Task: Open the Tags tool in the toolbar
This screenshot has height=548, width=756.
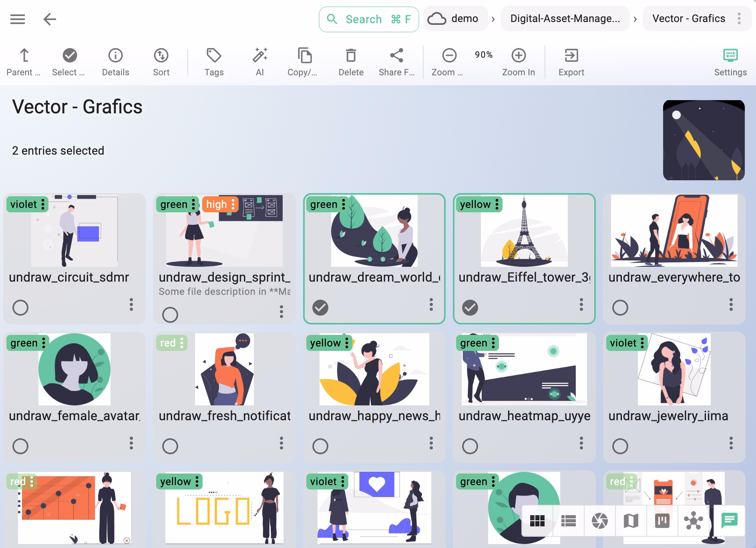Action: click(x=214, y=61)
